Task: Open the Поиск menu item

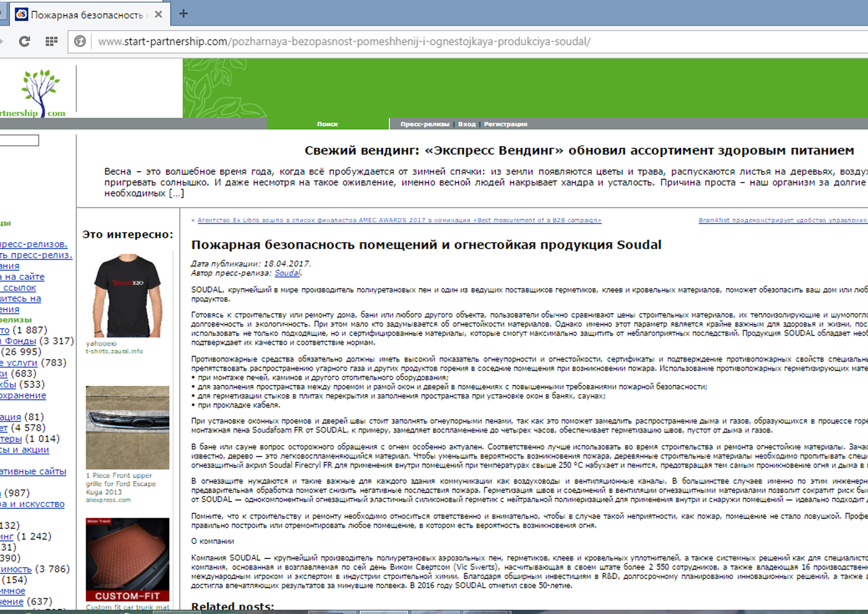Action: (327, 124)
